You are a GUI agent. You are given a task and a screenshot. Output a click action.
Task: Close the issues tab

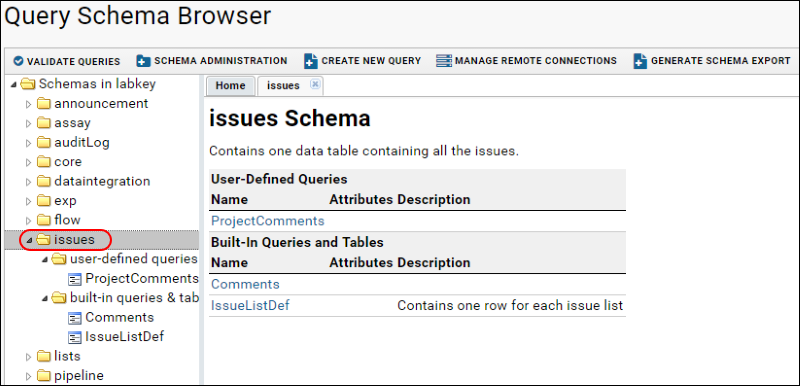[315, 85]
